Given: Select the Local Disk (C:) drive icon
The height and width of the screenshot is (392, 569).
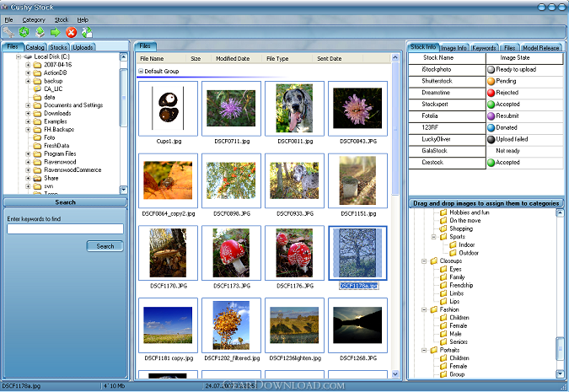Looking at the screenshot, I should (28, 56).
